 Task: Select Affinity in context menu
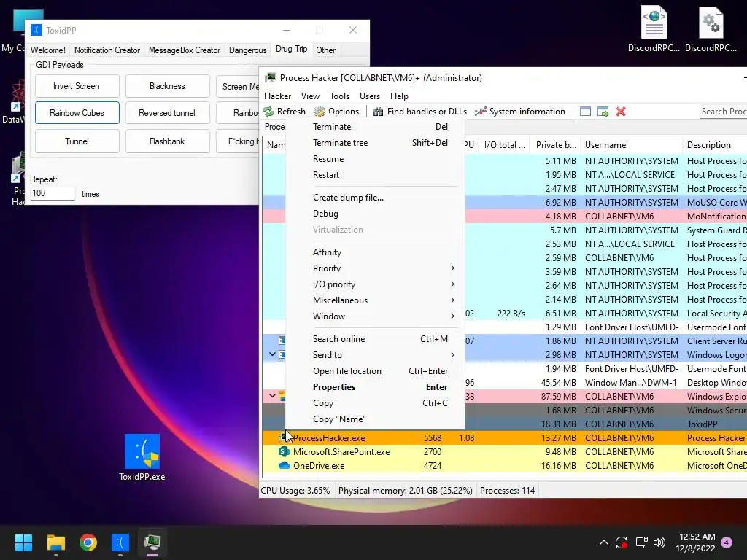pos(375,252)
